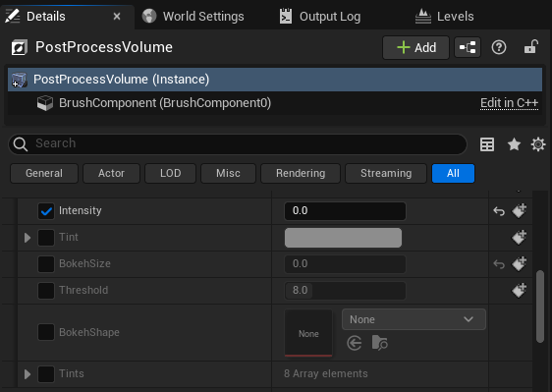Click the Details panel vertical scrollbar

[540, 306]
